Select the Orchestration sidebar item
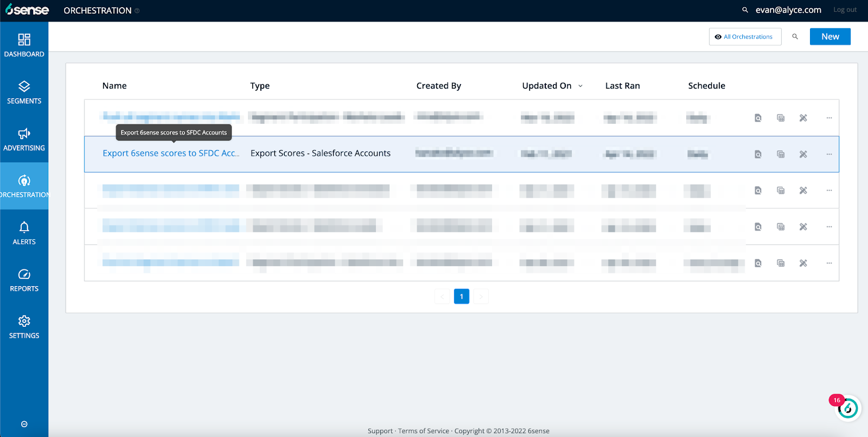Screen dimensions: 868x437 24,186
